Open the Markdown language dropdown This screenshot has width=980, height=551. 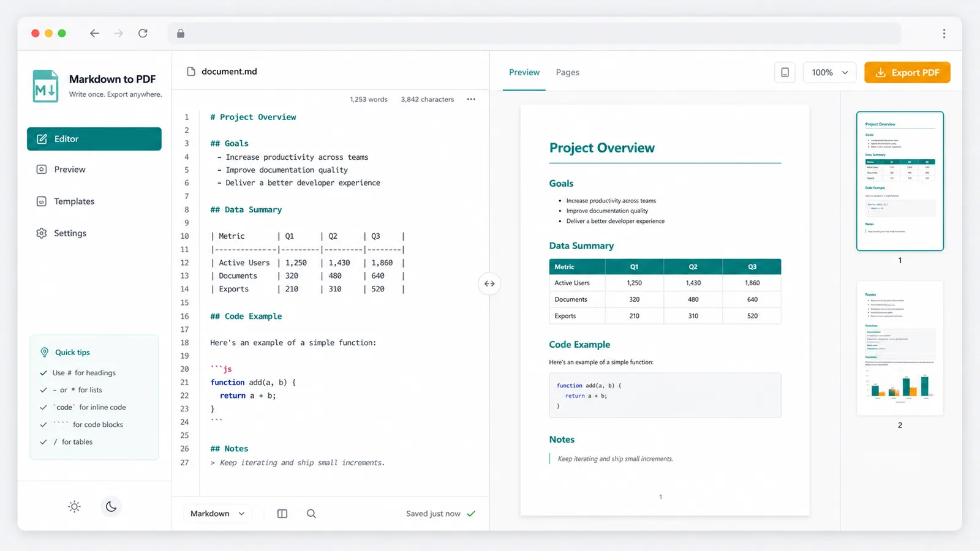[x=217, y=514]
